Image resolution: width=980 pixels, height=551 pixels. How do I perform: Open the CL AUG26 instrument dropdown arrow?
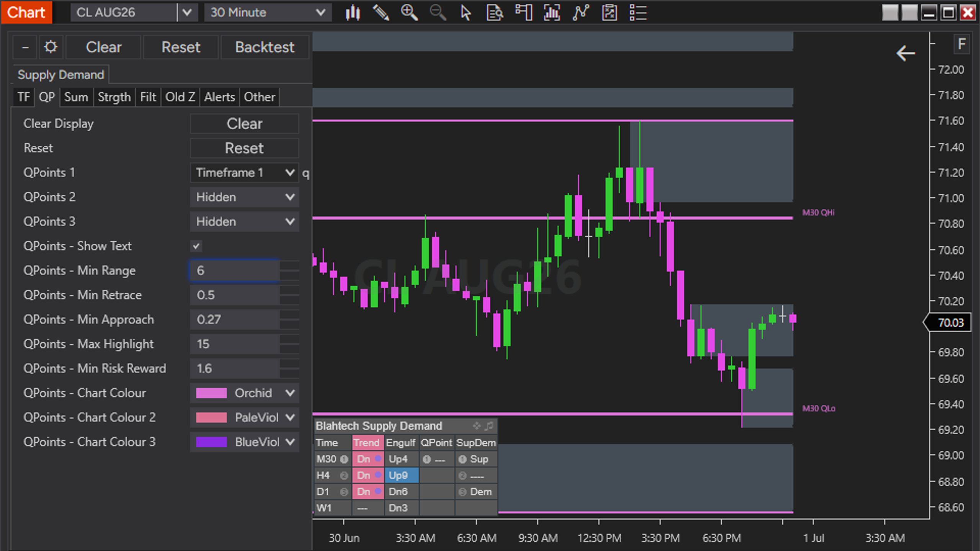187,13
